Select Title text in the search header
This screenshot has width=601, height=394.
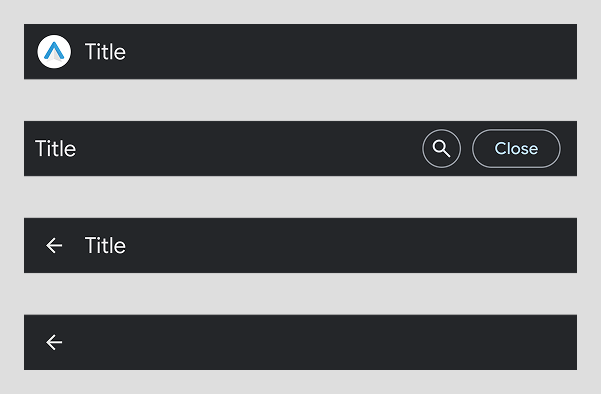pos(56,148)
